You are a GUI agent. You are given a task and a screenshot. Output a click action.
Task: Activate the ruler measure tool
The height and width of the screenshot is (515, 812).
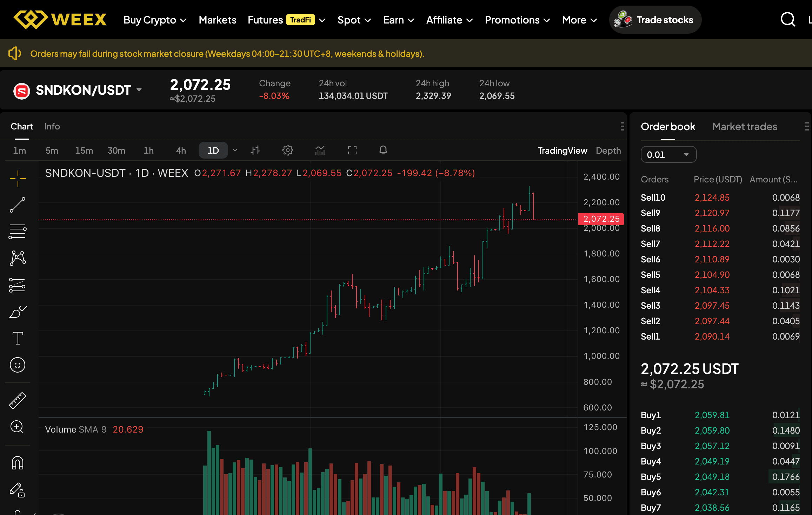pos(18,400)
